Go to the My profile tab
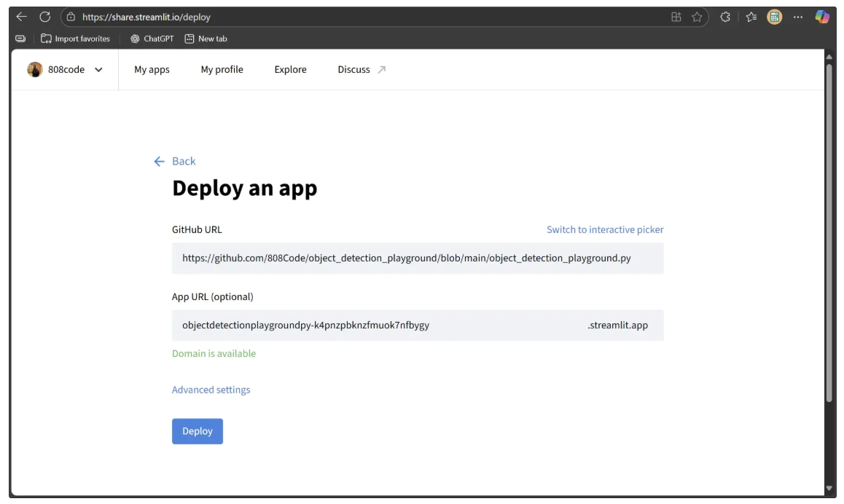 pyautogui.click(x=222, y=70)
